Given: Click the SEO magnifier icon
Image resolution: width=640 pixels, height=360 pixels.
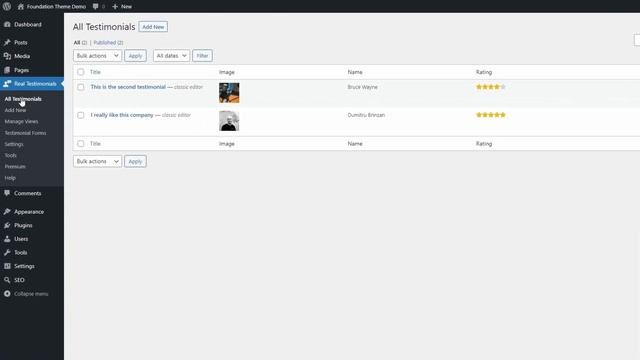Looking at the screenshot, I should (x=7, y=280).
